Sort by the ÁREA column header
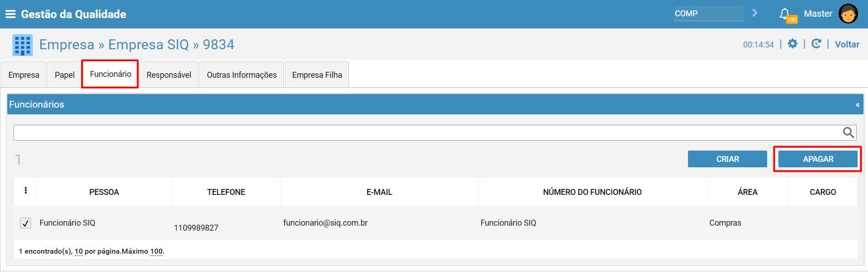This screenshot has width=868, height=274. pos(748,192)
